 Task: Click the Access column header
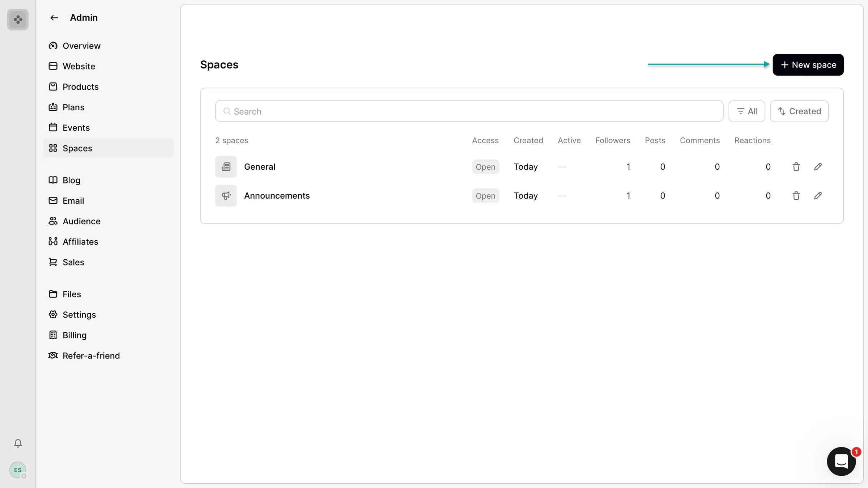485,140
